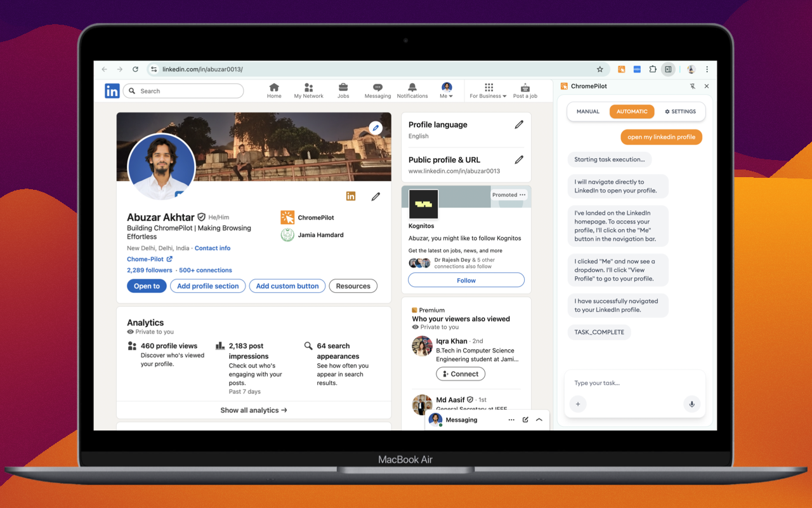Open the Jobs briefcase icon
Viewport: 812px width, 508px height.
coord(343,91)
